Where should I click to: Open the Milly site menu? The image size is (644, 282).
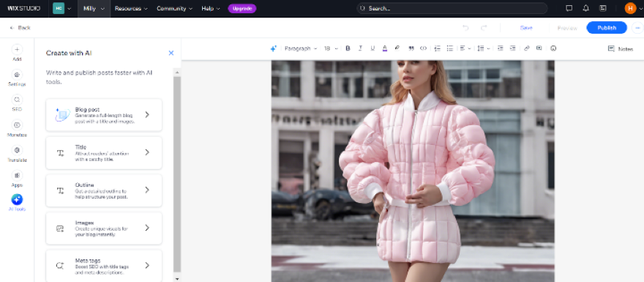(x=94, y=8)
